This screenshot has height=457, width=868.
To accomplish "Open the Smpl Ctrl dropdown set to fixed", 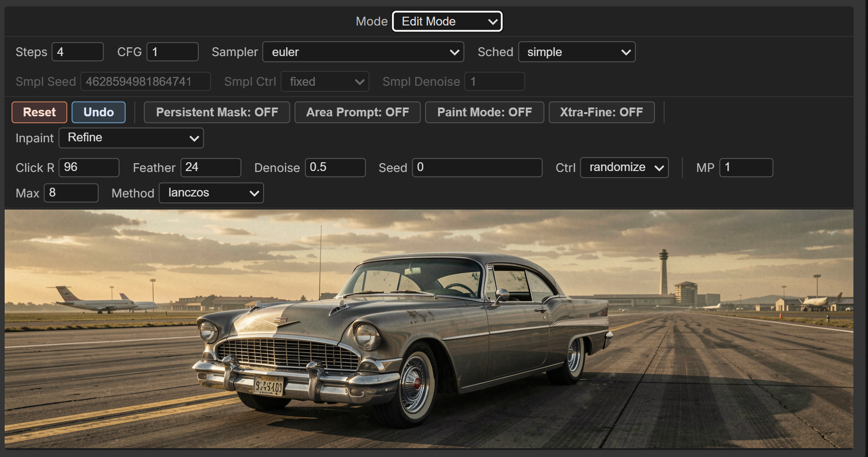I will pos(325,82).
